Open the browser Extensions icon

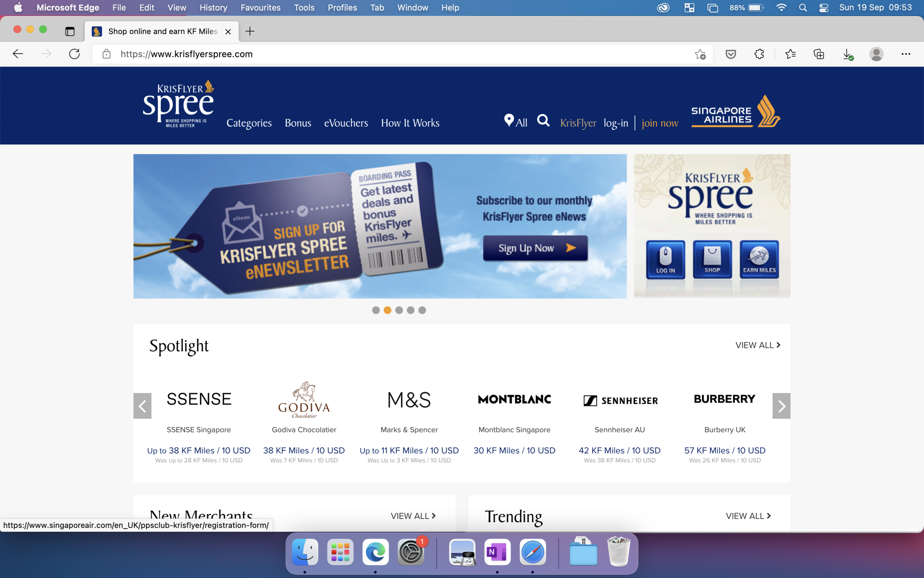point(759,54)
